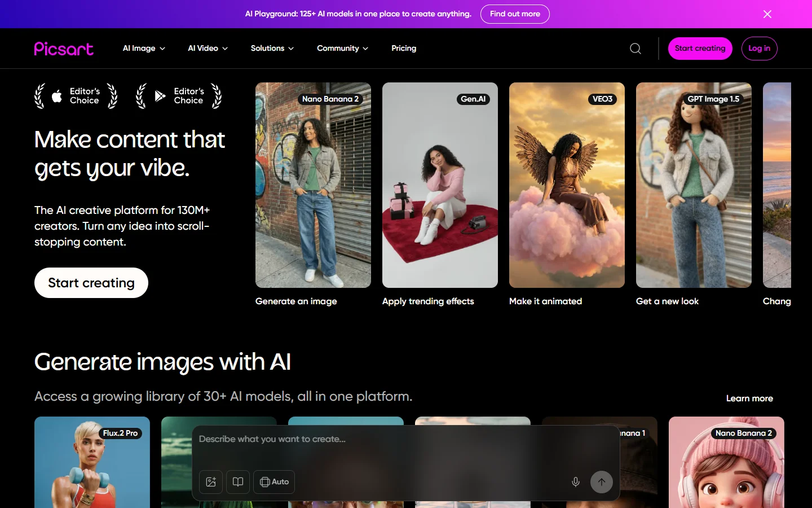This screenshot has width=812, height=508.
Task: Dismiss the AI Playground banner
Action: click(767, 14)
